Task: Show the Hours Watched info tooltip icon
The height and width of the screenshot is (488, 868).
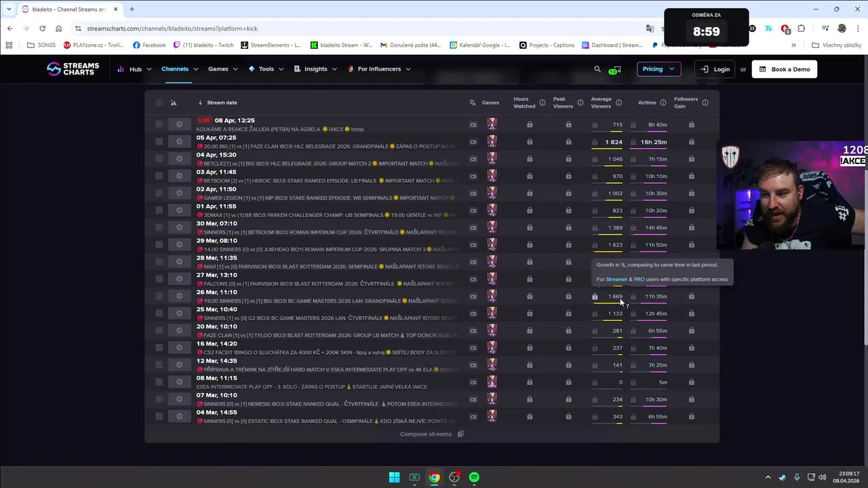Action: pyautogui.click(x=542, y=103)
